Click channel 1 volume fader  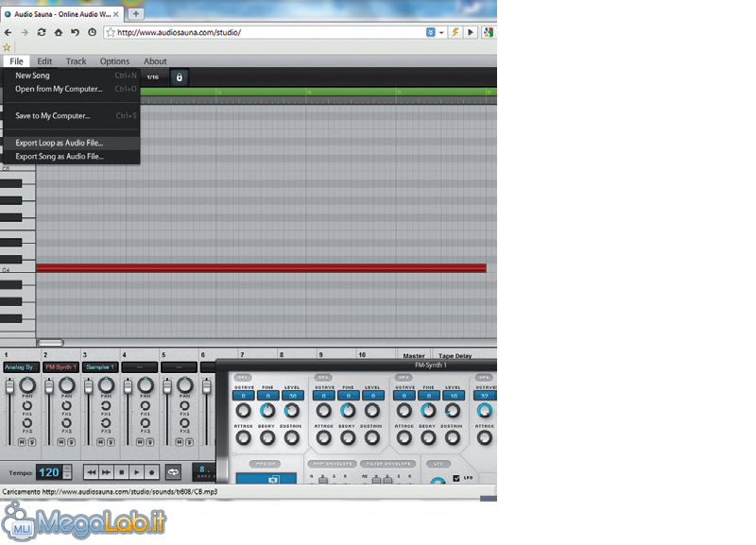9,386
